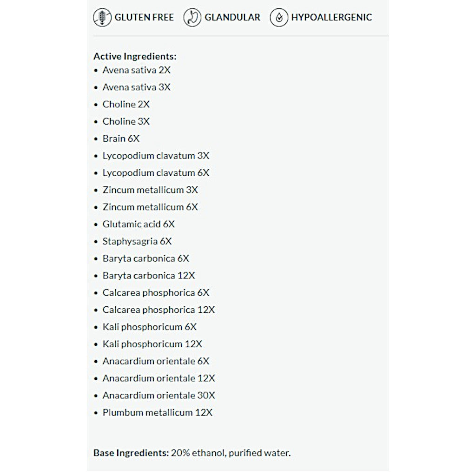Select the GLUTEN FREE label text
Viewport: 476px width, 476px height.
(x=144, y=17)
